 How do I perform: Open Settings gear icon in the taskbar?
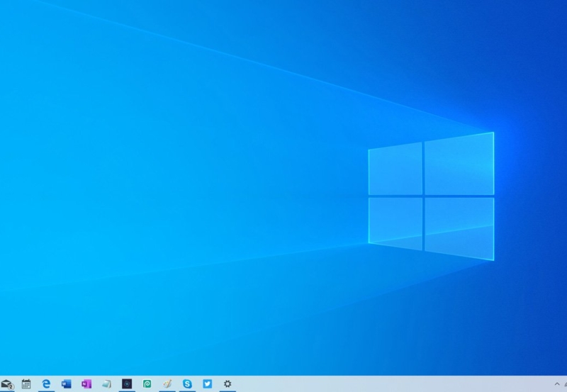point(228,383)
